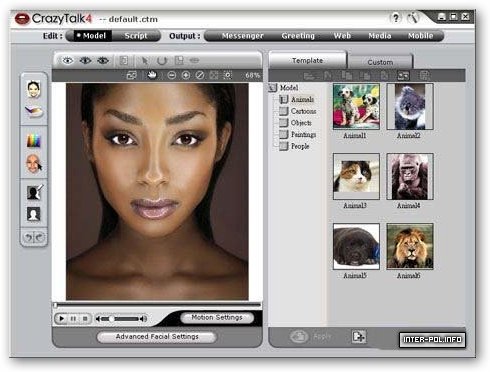Image resolution: width=490 pixels, height=372 pixels.
Task: Click the zoom in magnifier icon
Action: pos(186,75)
